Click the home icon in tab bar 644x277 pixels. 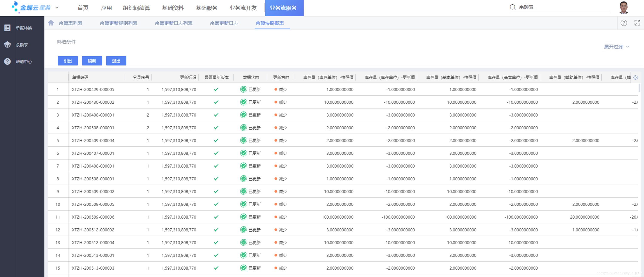click(x=51, y=23)
